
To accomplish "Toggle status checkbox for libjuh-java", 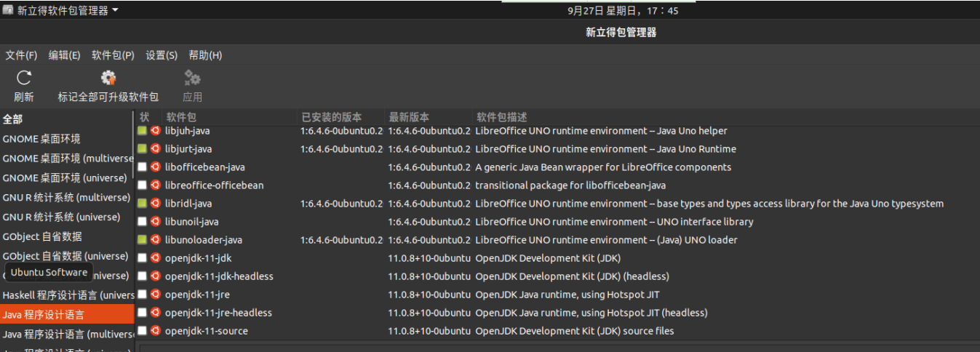I will pyautogui.click(x=142, y=131).
